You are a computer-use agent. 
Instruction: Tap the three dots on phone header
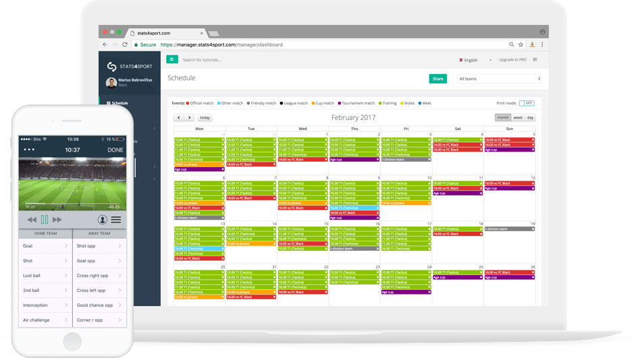[29, 150]
